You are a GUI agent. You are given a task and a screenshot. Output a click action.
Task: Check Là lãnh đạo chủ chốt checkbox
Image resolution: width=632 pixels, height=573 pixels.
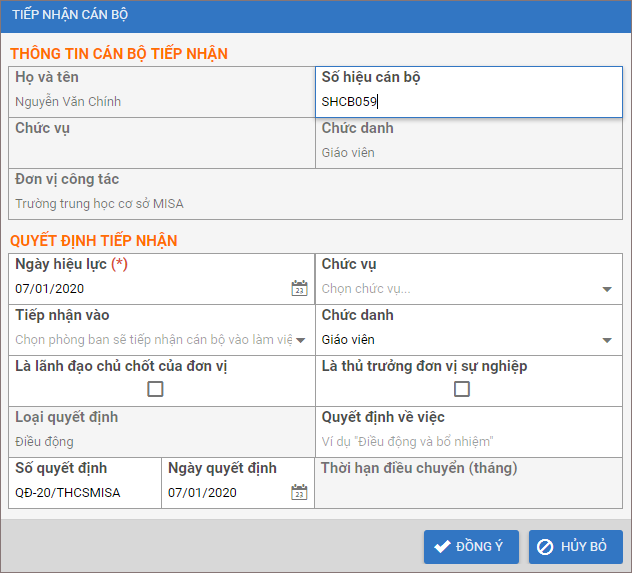tap(155, 390)
